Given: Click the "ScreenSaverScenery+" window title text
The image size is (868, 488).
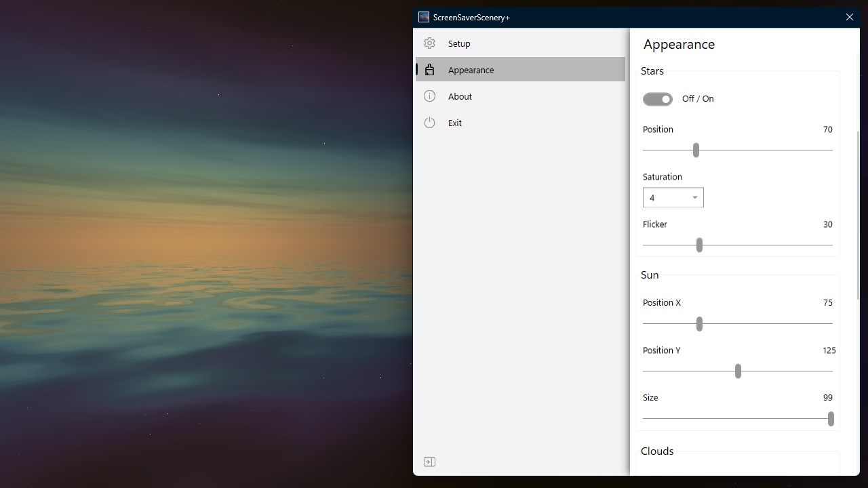Looking at the screenshot, I should [471, 18].
